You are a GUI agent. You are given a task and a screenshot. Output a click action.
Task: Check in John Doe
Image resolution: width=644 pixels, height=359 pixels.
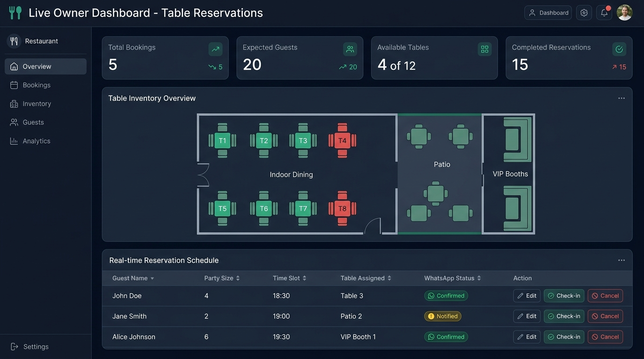(564, 296)
